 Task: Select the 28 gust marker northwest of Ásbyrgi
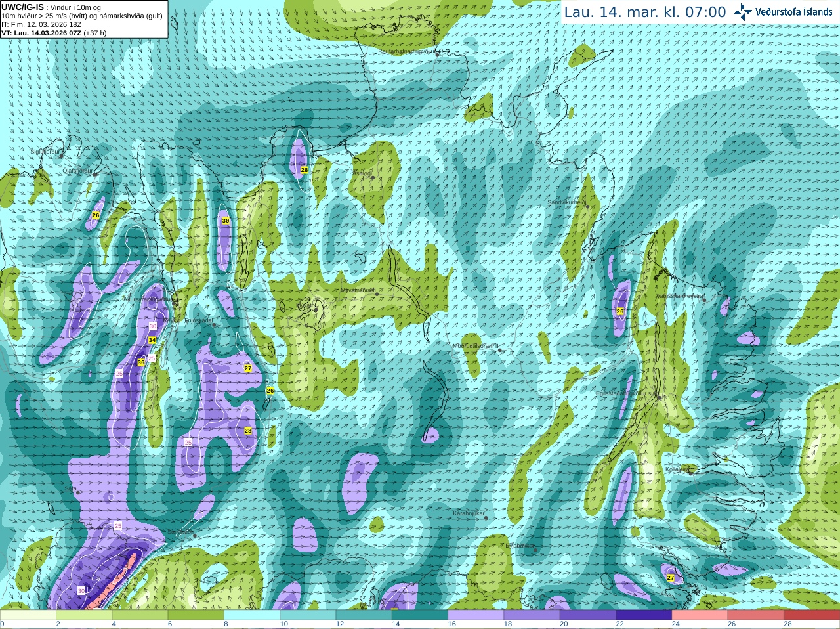point(304,170)
